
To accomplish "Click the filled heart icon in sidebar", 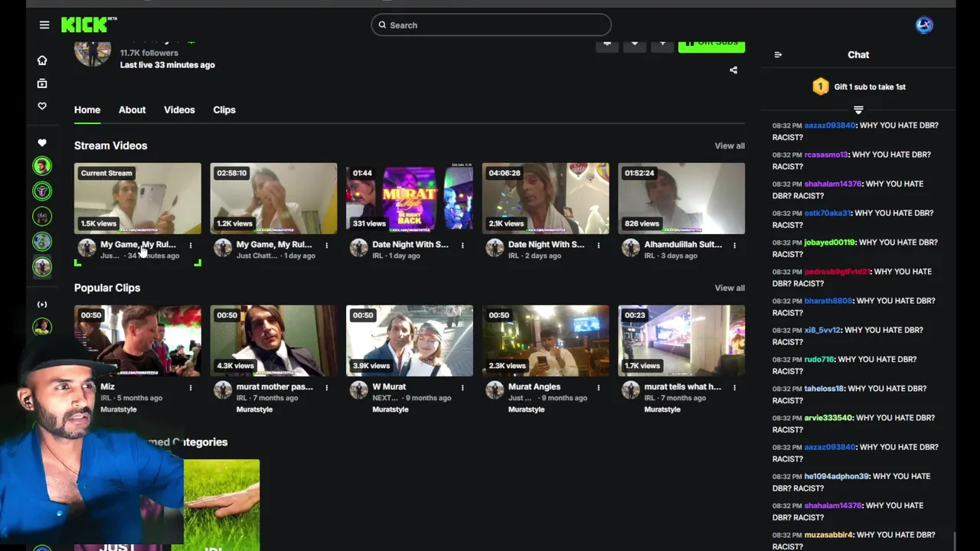I will [x=42, y=142].
